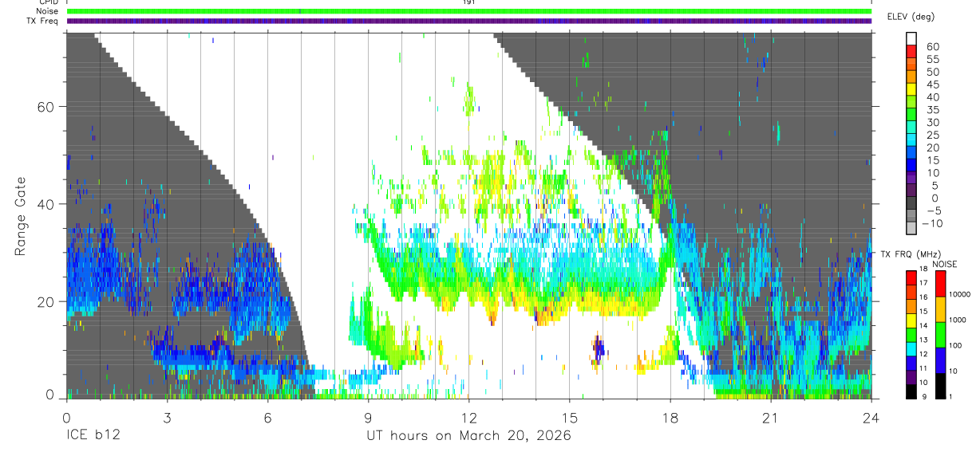Click the UT hour "9" tick label
The image size is (980, 452).
(368, 417)
